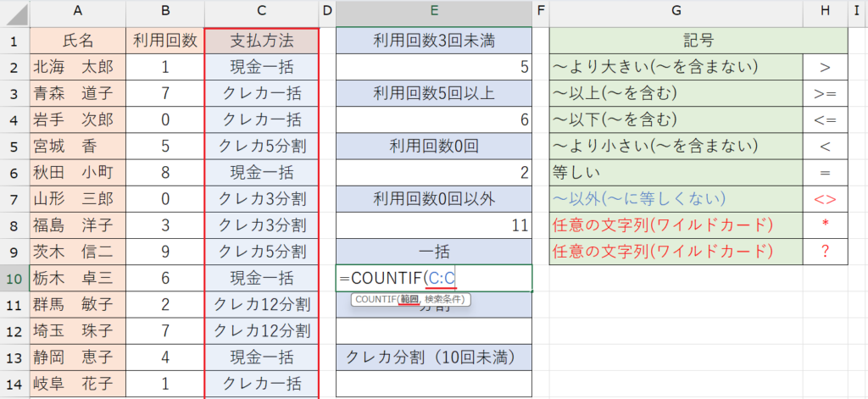Select the <= symbol cell
Screen dimensions: 868x399
point(826,119)
